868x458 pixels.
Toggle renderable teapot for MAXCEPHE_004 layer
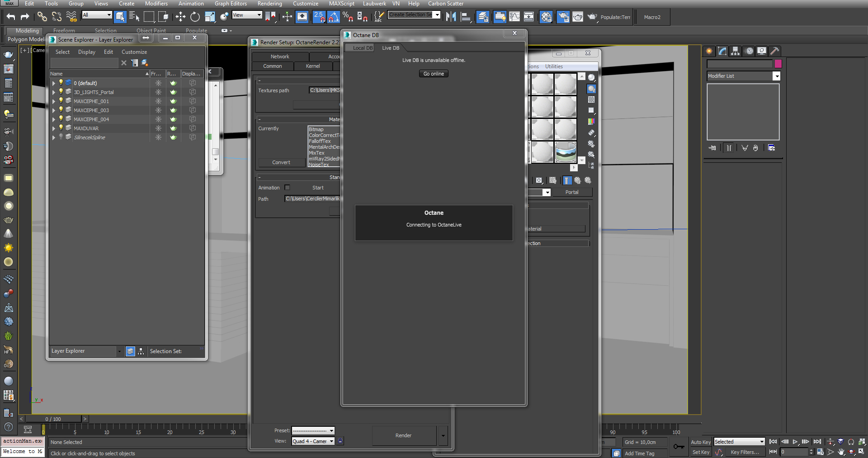pos(173,119)
